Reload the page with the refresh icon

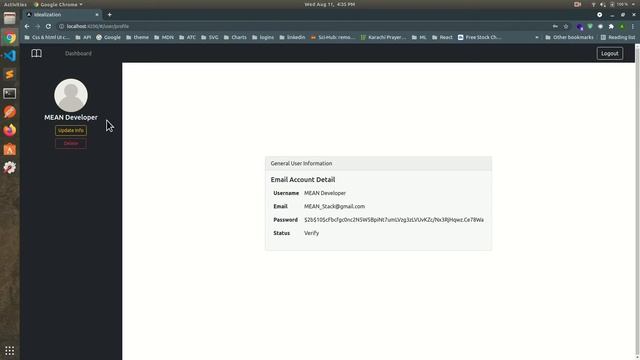pyautogui.click(x=48, y=26)
